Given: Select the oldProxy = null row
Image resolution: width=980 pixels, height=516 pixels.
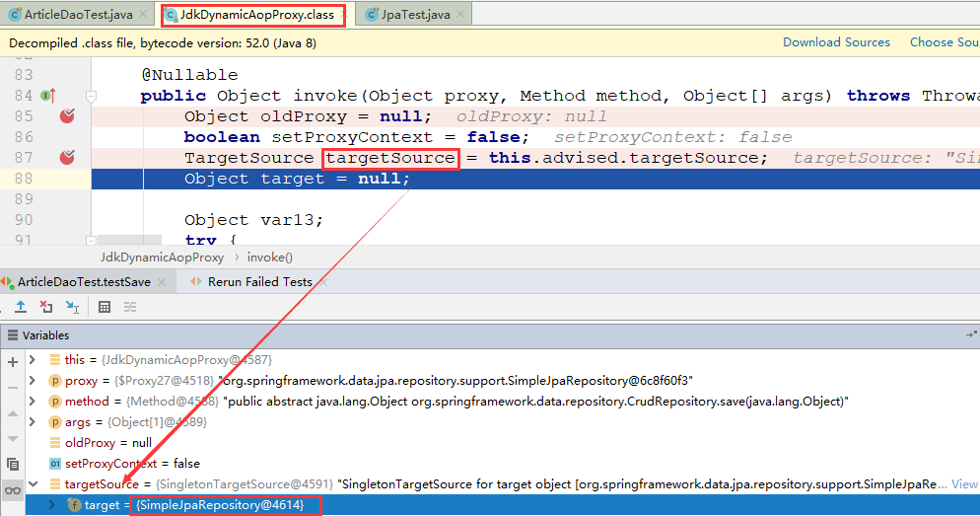Looking at the screenshot, I should pos(503,442).
